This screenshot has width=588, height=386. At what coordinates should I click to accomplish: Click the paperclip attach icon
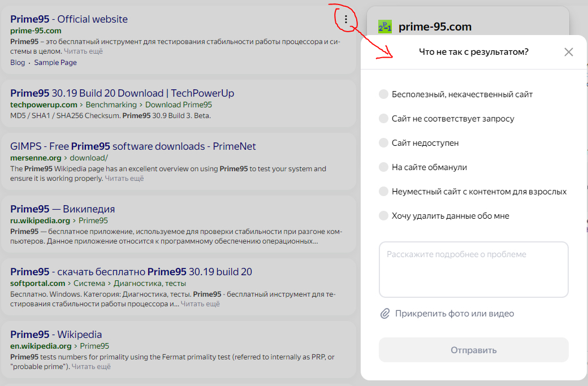click(x=385, y=314)
